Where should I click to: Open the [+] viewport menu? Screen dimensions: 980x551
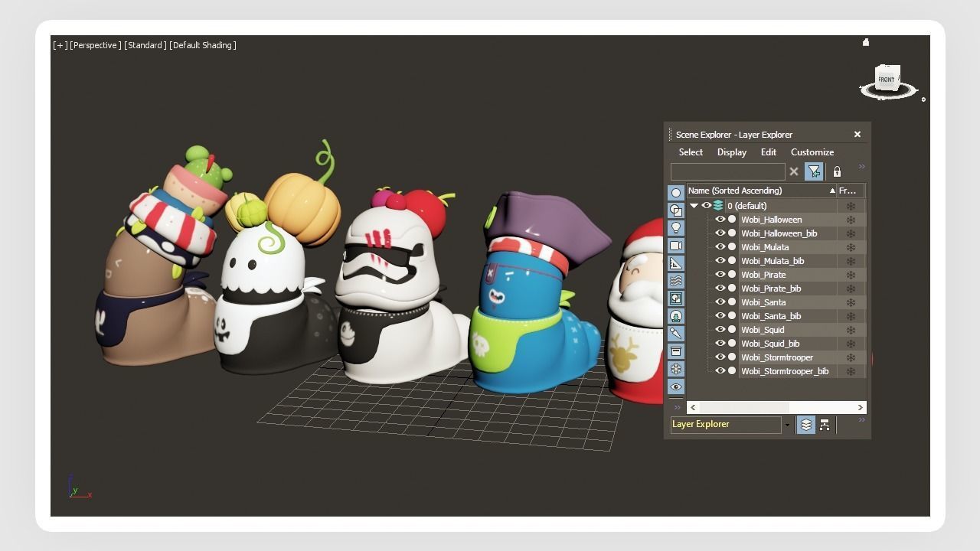60,45
